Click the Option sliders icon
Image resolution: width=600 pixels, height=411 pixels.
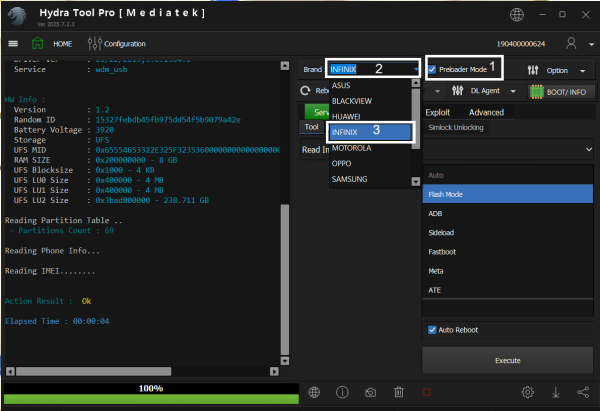(533, 70)
